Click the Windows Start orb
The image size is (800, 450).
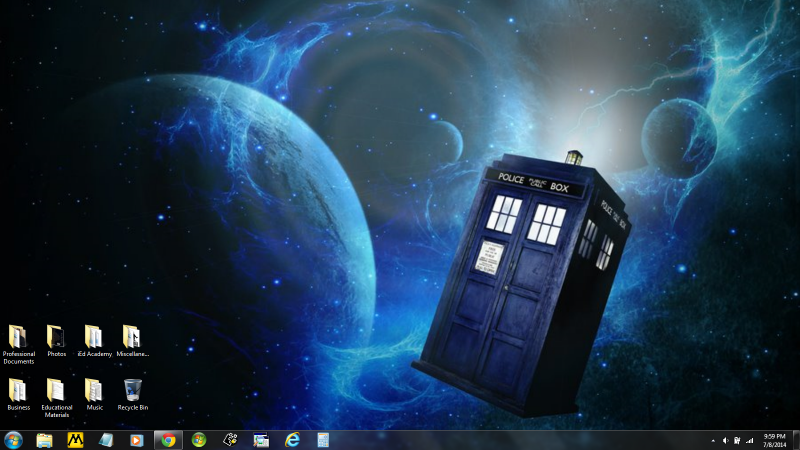point(13,440)
